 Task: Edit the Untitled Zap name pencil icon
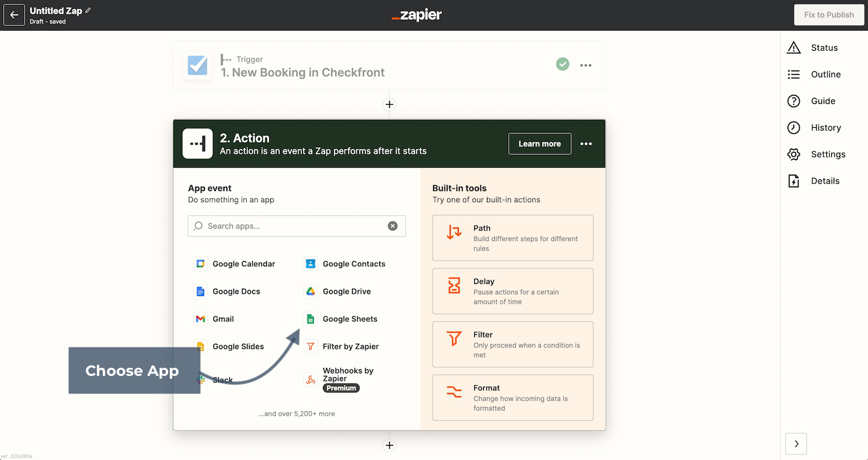[x=88, y=10]
